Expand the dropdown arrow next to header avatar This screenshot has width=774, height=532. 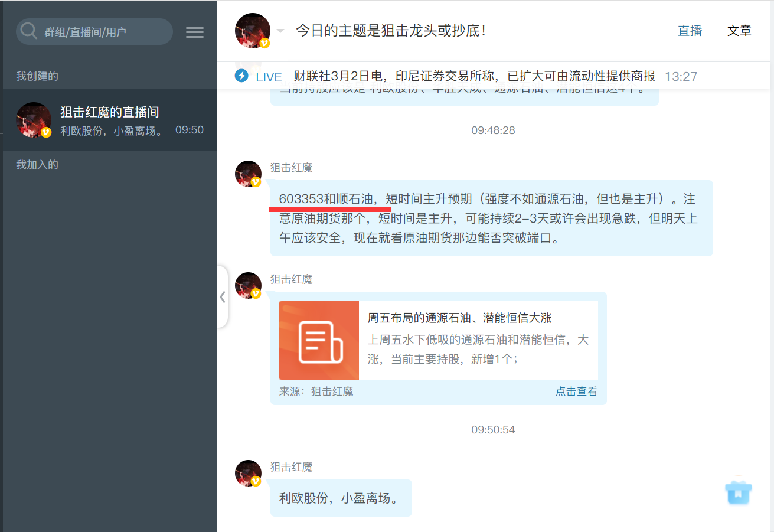pos(280,31)
